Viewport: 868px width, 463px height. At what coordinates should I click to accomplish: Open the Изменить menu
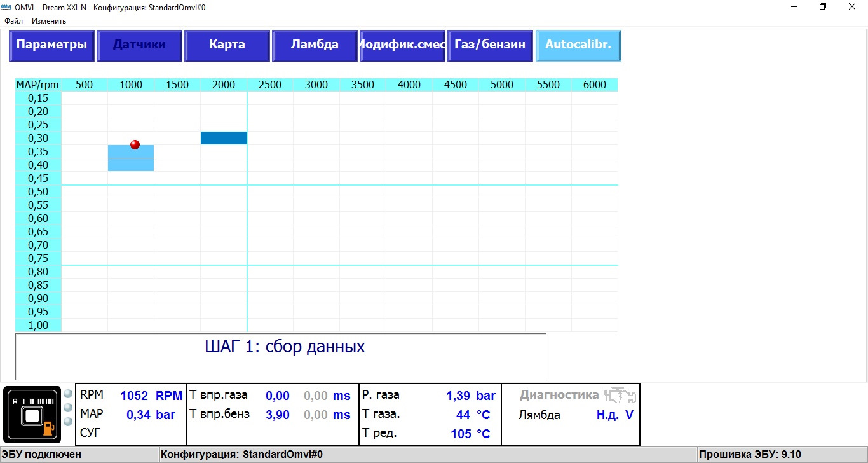[49, 20]
